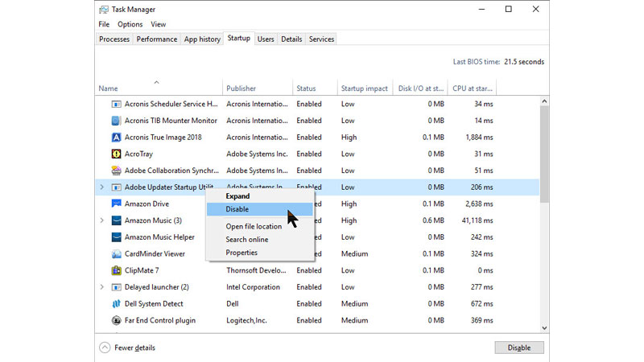The height and width of the screenshot is (362, 644).
Task: Click the AcroTray icon
Action: coord(116,154)
